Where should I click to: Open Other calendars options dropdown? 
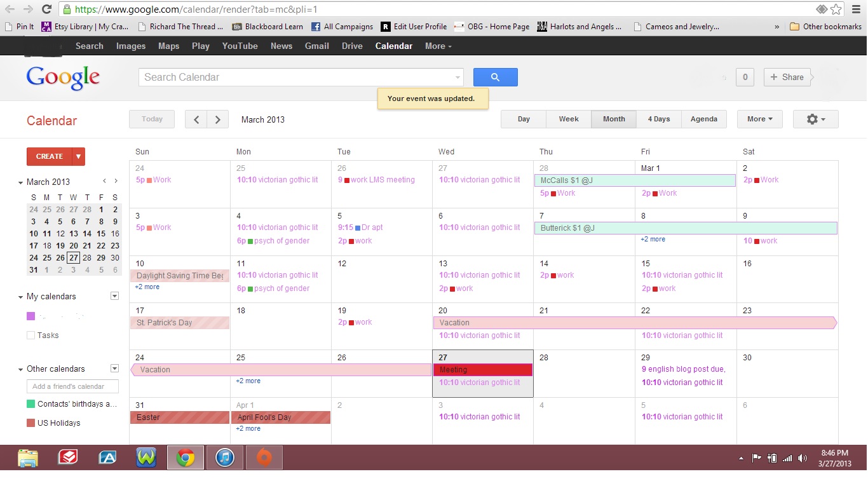(x=115, y=369)
